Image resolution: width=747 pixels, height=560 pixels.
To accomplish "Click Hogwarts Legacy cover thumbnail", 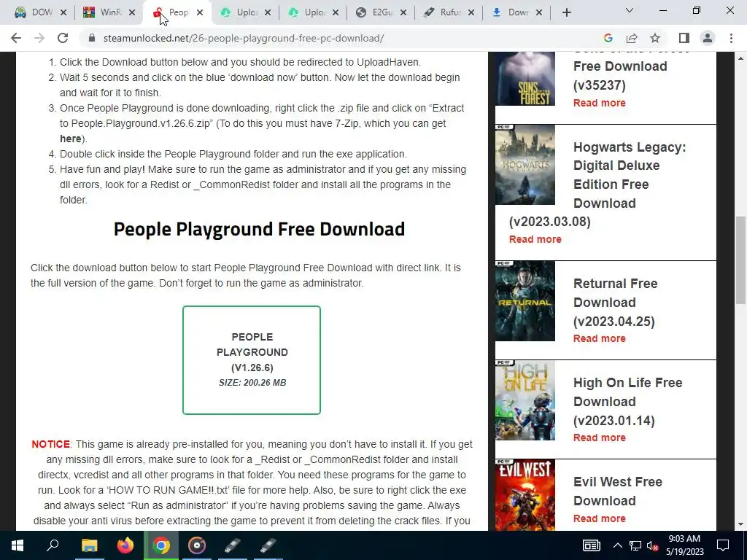I will coord(525,165).
